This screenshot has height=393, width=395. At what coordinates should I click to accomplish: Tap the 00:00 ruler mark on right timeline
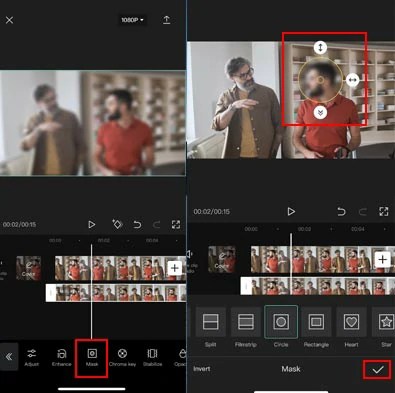pyautogui.click(x=251, y=229)
